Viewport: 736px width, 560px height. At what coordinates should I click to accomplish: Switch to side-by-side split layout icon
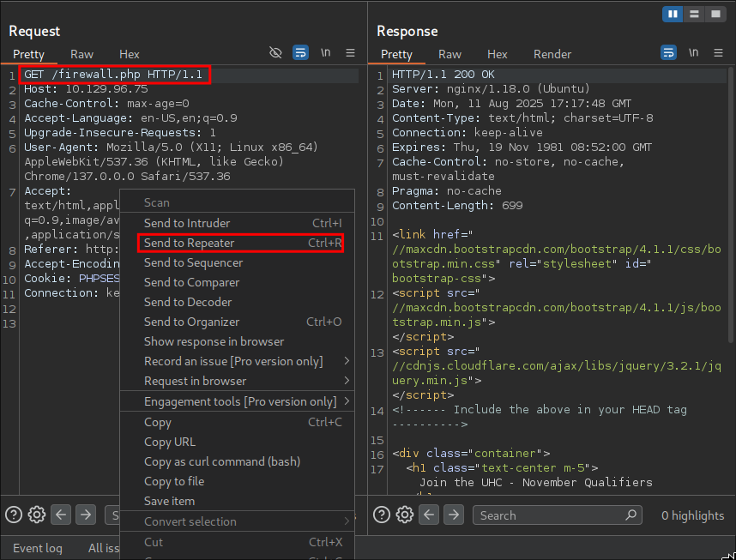point(673,14)
